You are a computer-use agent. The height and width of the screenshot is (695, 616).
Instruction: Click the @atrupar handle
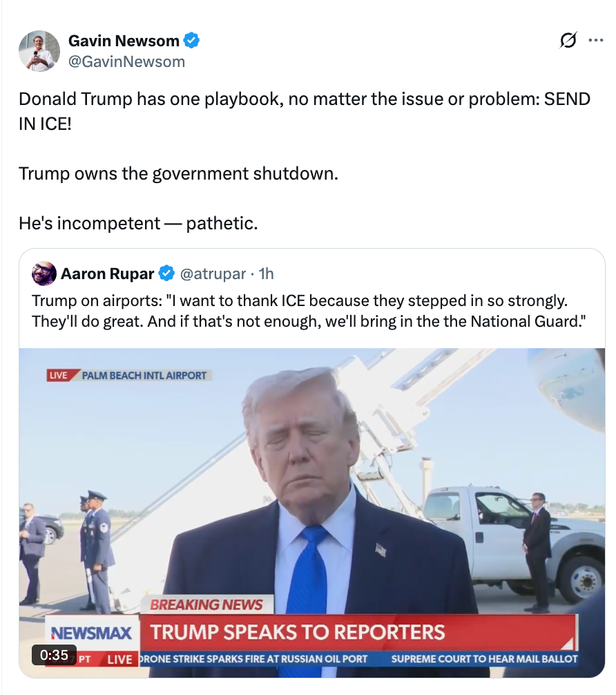(213, 274)
